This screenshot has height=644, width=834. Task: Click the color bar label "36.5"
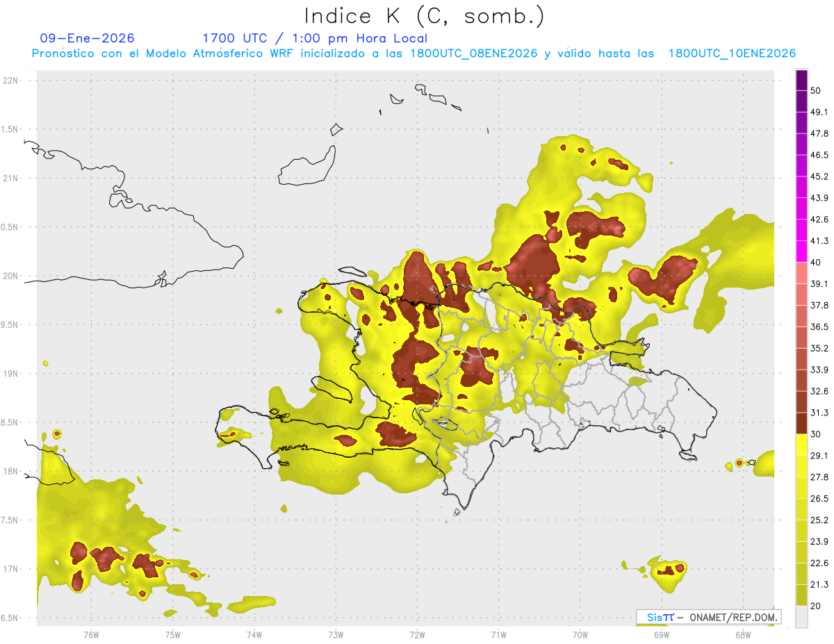[819, 327]
